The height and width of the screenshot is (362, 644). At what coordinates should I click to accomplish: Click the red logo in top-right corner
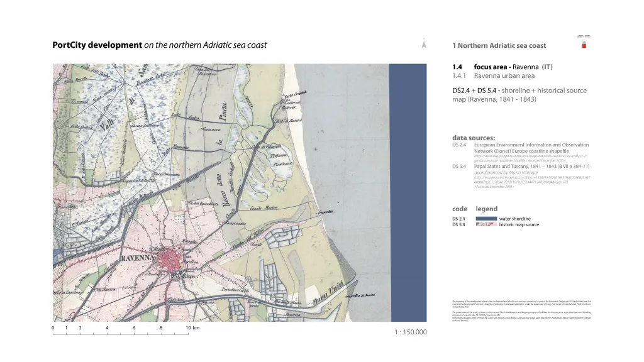pos(583,45)
